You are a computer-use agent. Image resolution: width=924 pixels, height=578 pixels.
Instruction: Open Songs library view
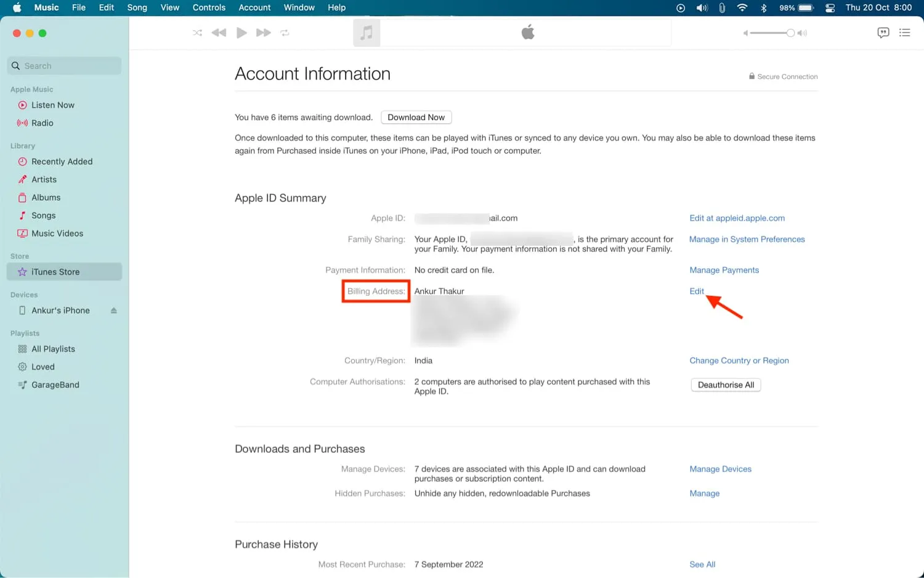(65, 215)
